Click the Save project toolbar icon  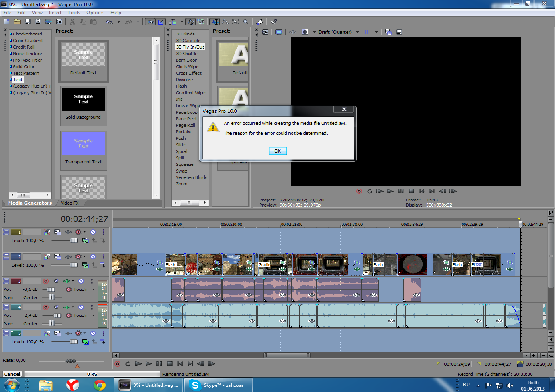(27, 22)
